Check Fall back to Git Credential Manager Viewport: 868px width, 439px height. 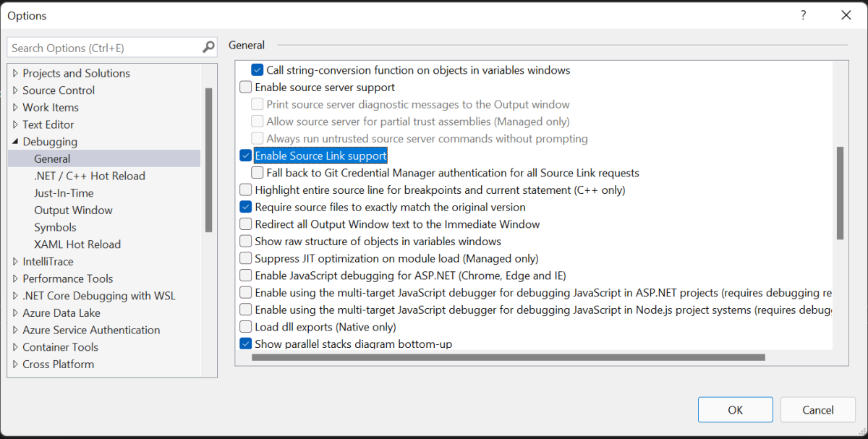(258, 173)
